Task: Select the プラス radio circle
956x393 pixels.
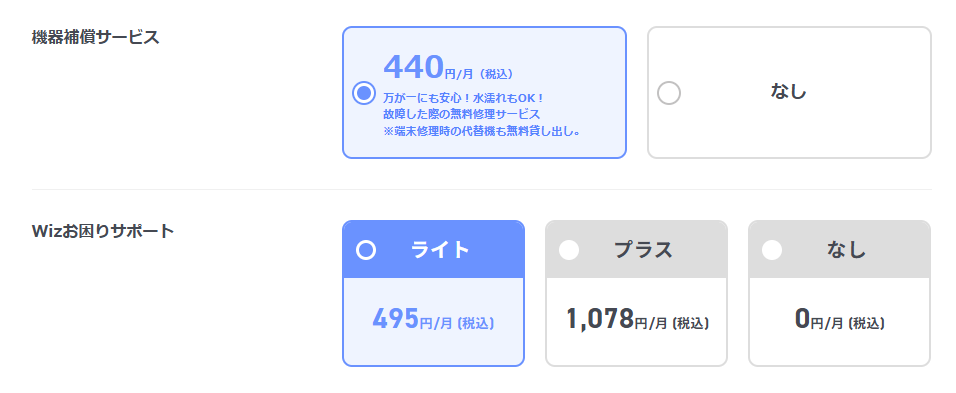Action: pos(569,250)
